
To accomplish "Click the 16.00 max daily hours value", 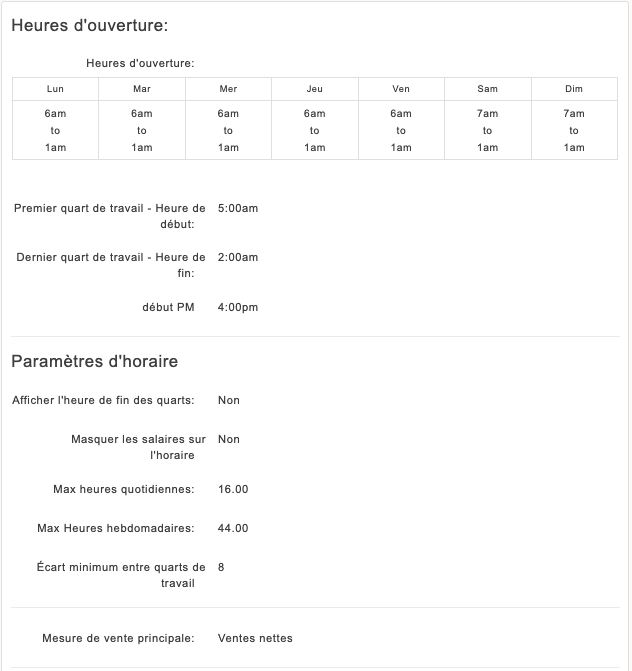I will 233,489.
